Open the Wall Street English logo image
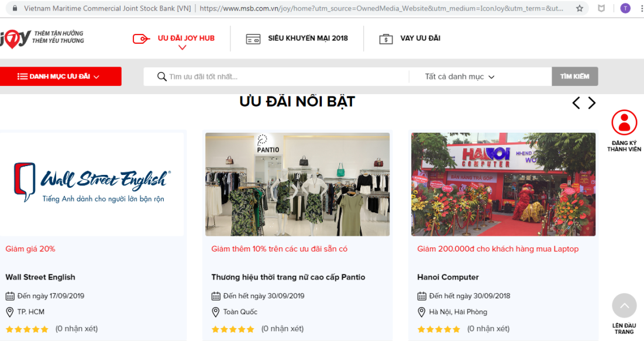 click(92, 184)
